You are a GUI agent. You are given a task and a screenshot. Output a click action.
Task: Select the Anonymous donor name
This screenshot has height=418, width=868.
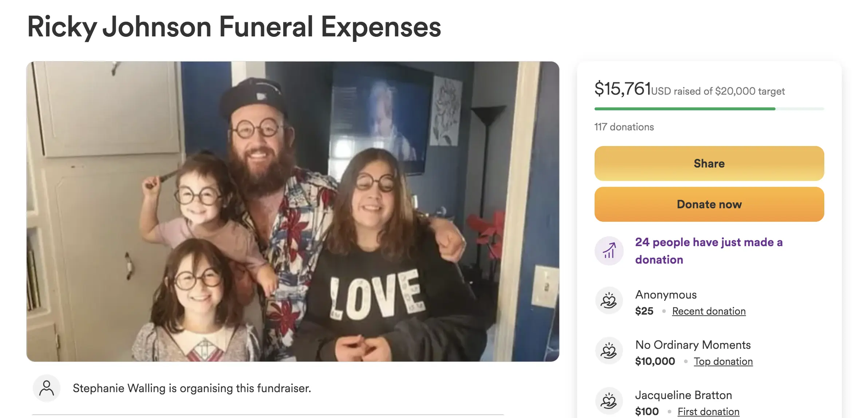coord(666,295)
